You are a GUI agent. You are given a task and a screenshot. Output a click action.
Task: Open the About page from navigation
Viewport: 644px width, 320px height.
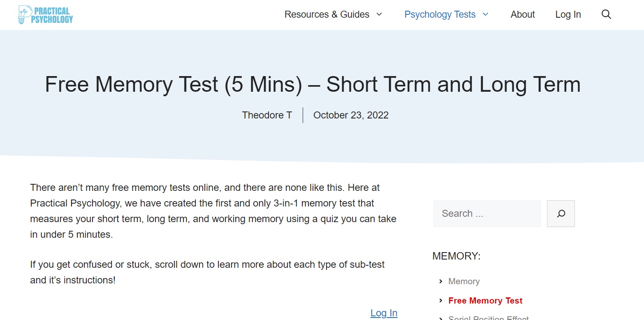pos(522,14)
